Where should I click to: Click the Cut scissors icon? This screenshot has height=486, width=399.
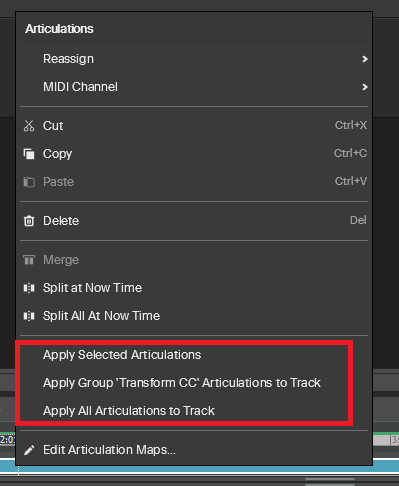point(29,126)
